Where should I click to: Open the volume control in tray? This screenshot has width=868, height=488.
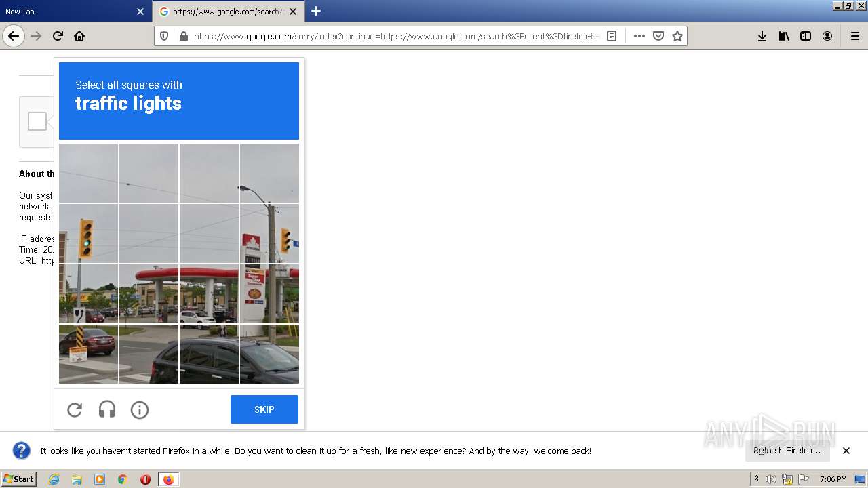(771, 479)
